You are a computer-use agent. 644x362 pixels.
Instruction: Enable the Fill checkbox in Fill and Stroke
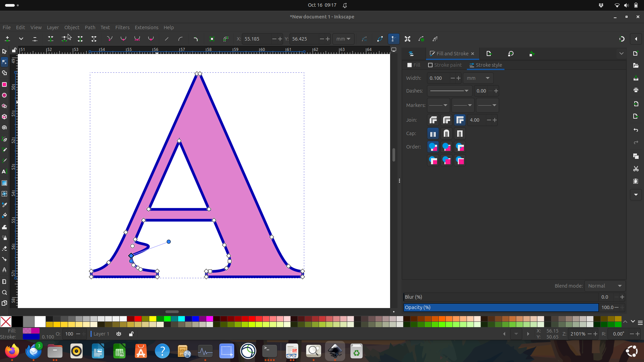[x=410, y=65]
